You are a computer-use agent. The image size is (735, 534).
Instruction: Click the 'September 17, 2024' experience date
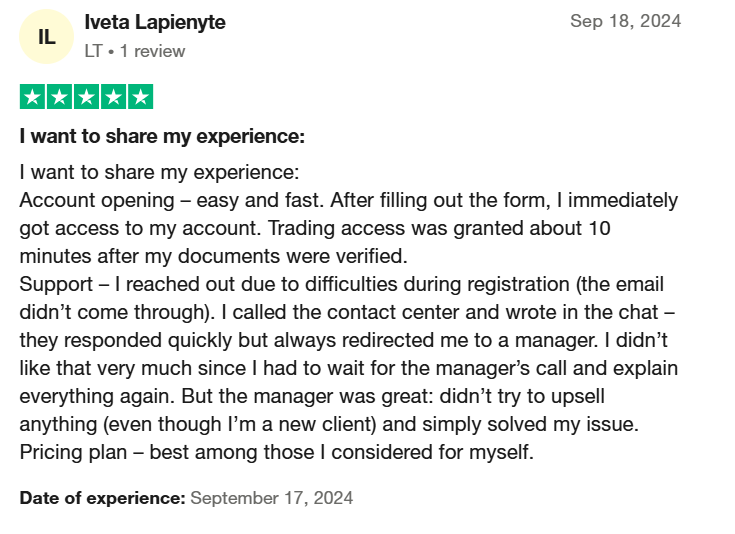pyautogui.click(x=272, y=498)
